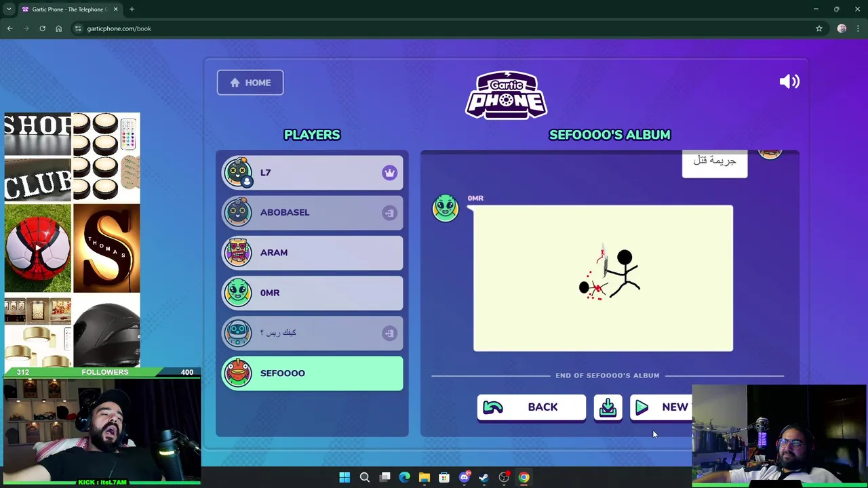The height and width of the screenshot is (488, 868).
Task: Open Windows taskbar search
Action: (x=365, y=477)
